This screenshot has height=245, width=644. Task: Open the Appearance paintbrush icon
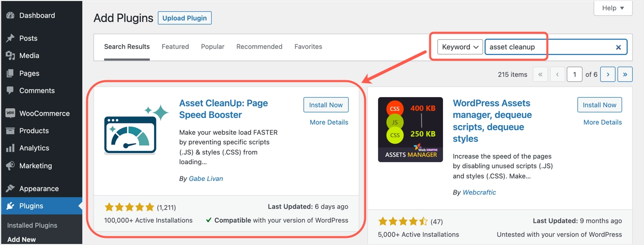click(x=10, y=189)
